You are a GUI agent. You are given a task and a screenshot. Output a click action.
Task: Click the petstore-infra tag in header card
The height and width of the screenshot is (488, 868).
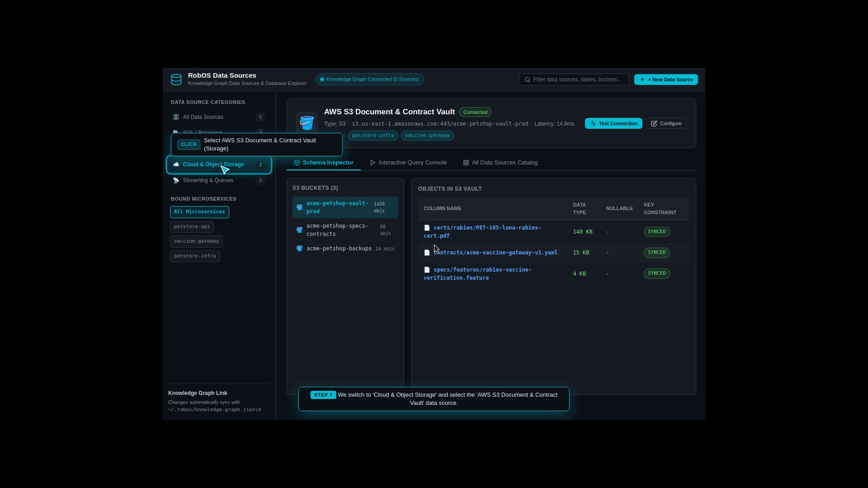(x=373, y=136)
